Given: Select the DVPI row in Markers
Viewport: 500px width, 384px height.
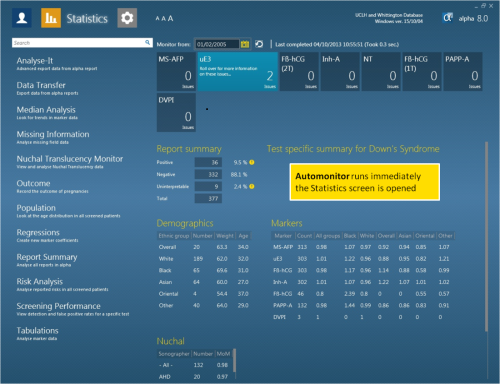Looking at the screenshot, I should [x=363, y=317].
